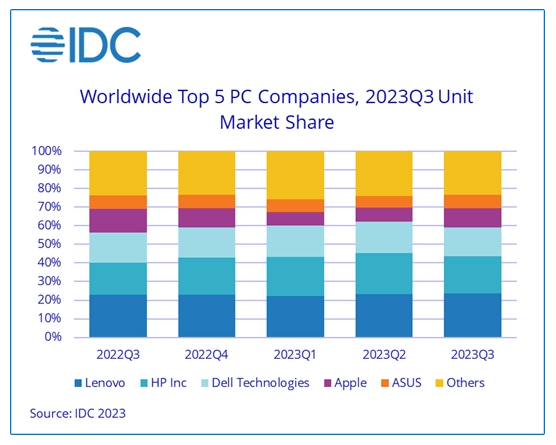This screenshot has height=445, width=556.
Task: Click the chart title Worldwide Top 5 PC Companies
Action: (x=277, y=109)
